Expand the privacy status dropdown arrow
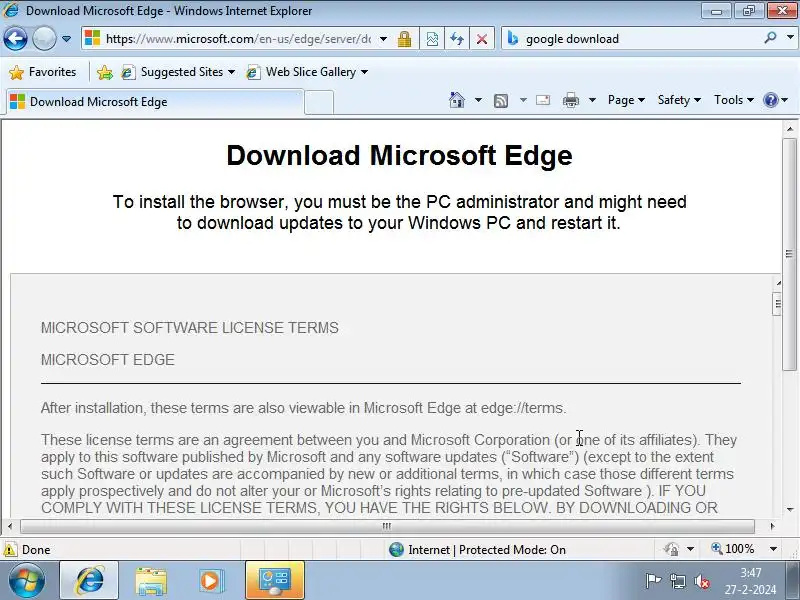The height and width of the screenshot is (600, 800). (x=690, y=549)
